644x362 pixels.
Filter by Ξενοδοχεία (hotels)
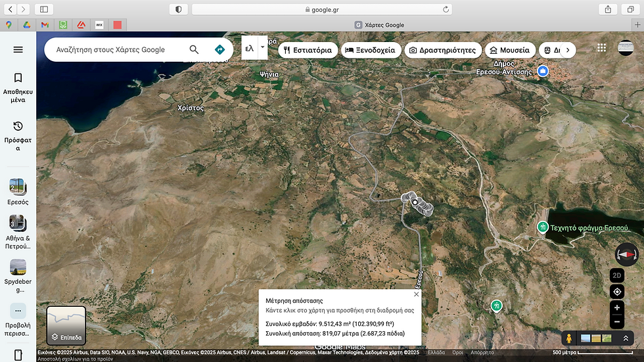point(371,50)
